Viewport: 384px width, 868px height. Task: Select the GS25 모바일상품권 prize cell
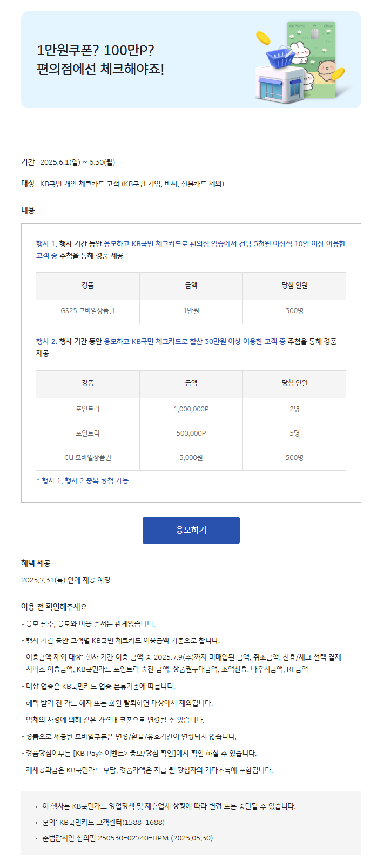(x=87, y=311)
